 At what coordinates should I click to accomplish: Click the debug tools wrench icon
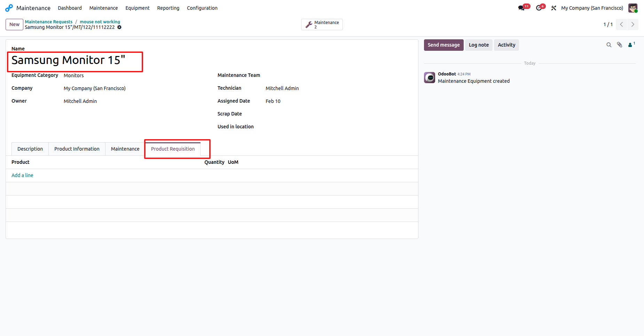(x=553, y=8)
